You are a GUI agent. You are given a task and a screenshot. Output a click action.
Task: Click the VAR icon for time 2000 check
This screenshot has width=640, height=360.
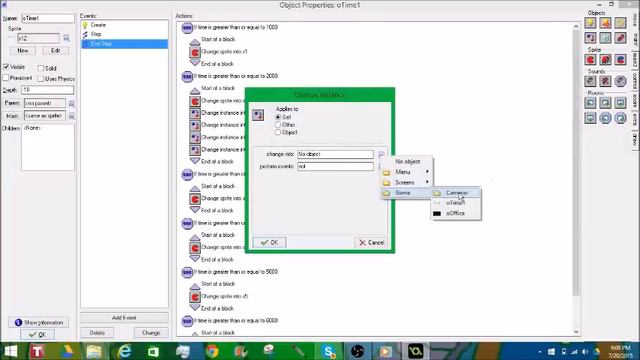[x=187, y=77]
